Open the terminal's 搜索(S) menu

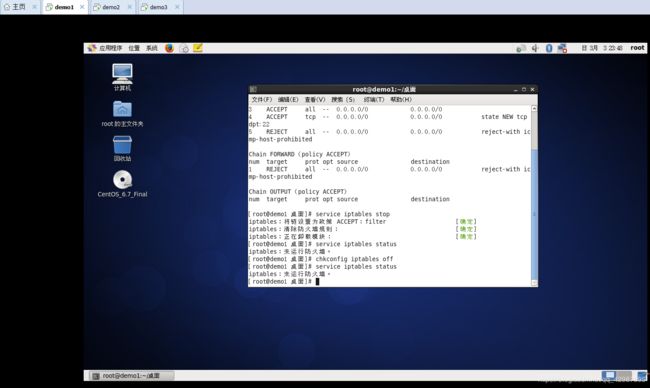[343, 99]
